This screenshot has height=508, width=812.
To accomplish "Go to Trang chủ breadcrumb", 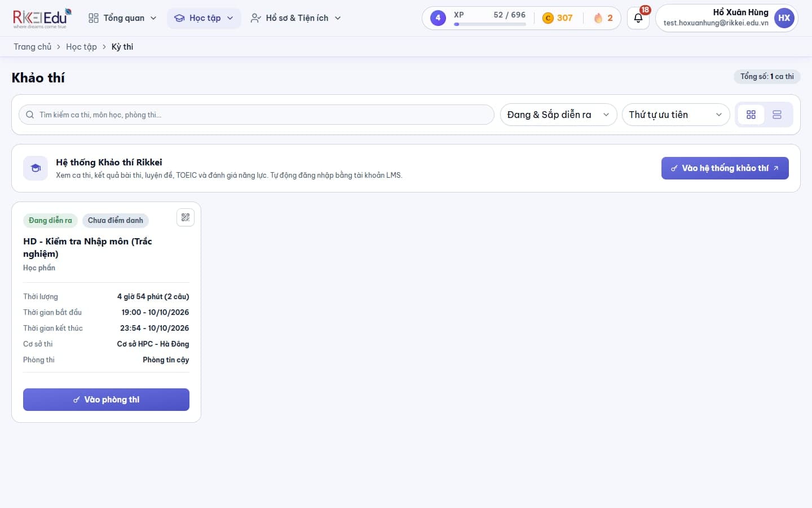I will (x=32, y=47).
